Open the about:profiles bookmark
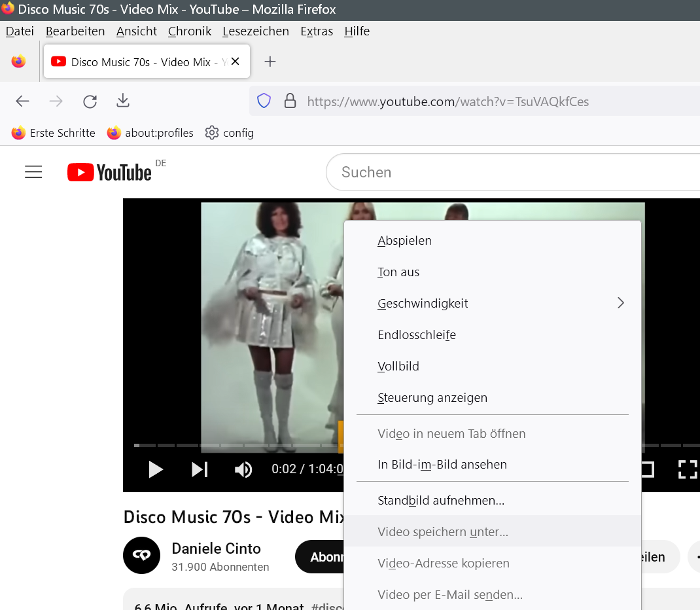700x610 pixels. (151, 133)
